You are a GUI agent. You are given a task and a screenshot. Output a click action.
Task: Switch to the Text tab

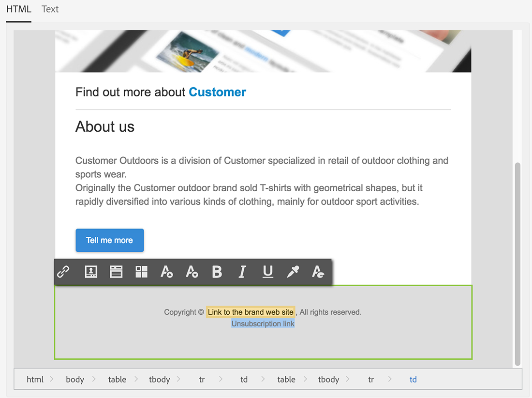tap(50, 9)
